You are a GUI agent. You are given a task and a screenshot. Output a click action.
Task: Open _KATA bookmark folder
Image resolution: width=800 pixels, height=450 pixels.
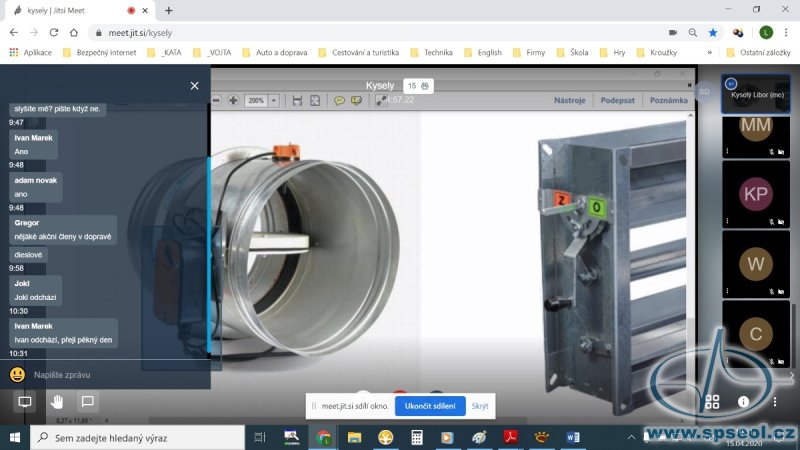[164, 53]
